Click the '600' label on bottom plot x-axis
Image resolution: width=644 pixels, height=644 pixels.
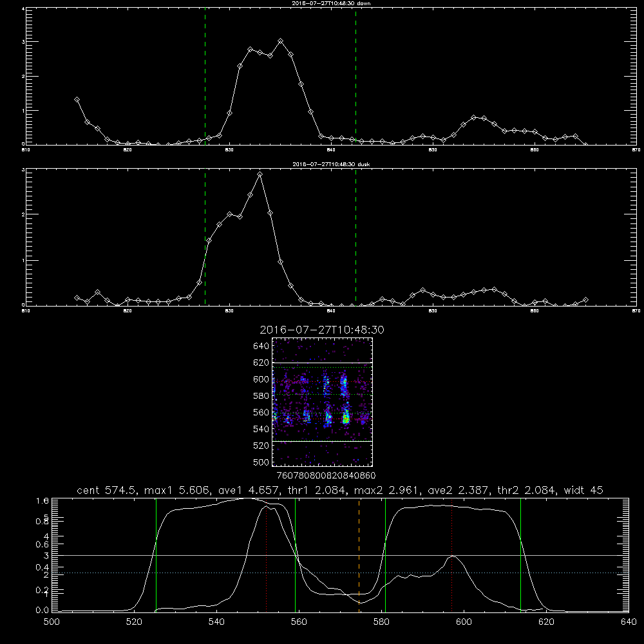coord(464,622)
